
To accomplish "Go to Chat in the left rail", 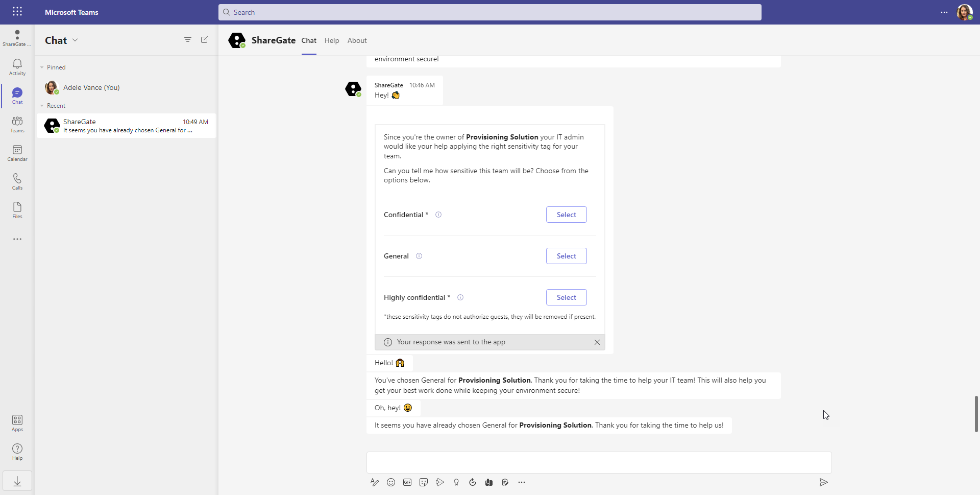I will (x=17, y=96).
